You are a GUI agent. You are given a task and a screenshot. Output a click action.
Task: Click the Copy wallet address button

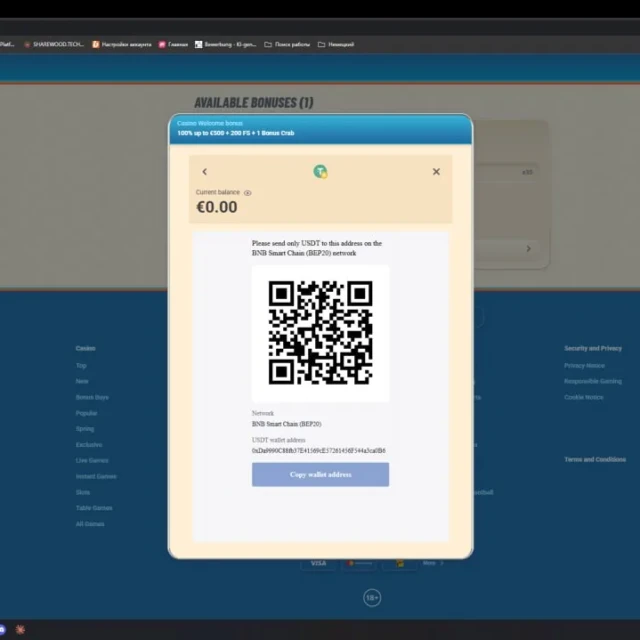[320, 474]
